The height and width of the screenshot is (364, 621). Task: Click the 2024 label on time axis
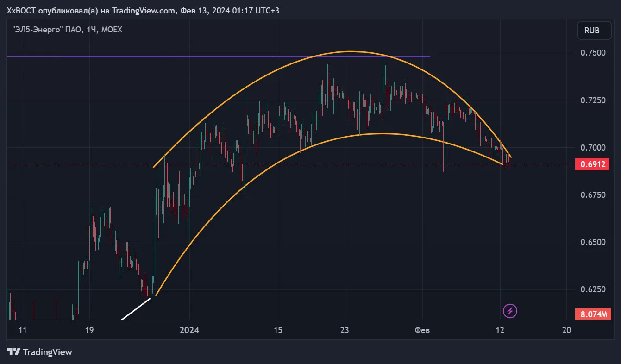click(x=189, y=330)
